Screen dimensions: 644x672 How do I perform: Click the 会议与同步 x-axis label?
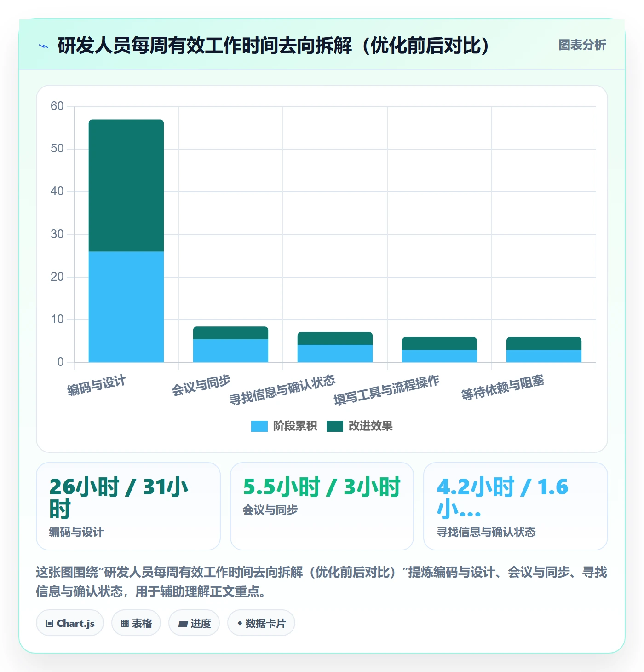pyautogui.click(x=201, y=385)
